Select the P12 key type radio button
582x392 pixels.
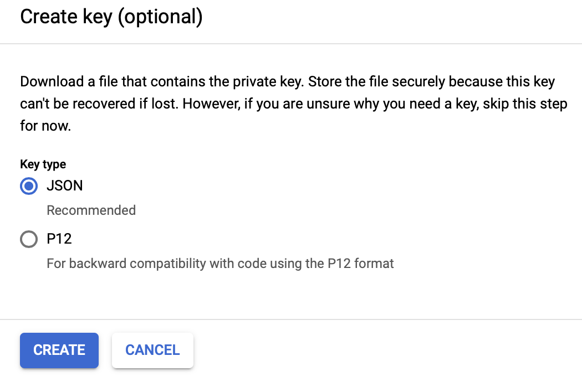click(29, 239)
